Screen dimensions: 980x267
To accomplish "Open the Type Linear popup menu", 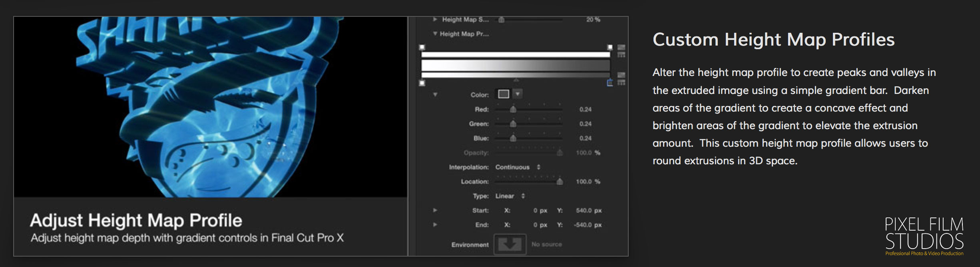I will click(510, 196).
